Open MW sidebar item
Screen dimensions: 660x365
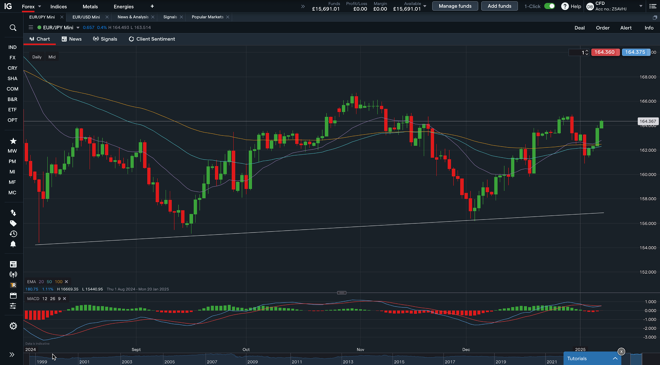tap(12, 151)
